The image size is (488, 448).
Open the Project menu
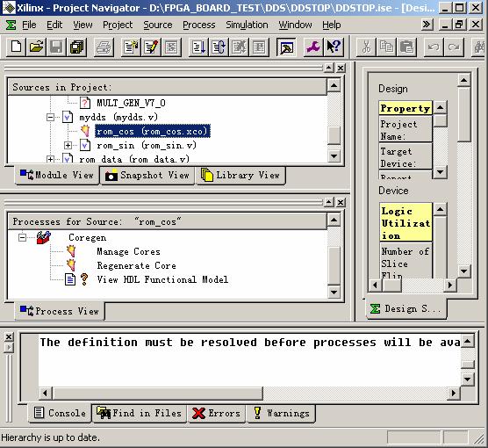pyautogui.click(x=118, y=25)
